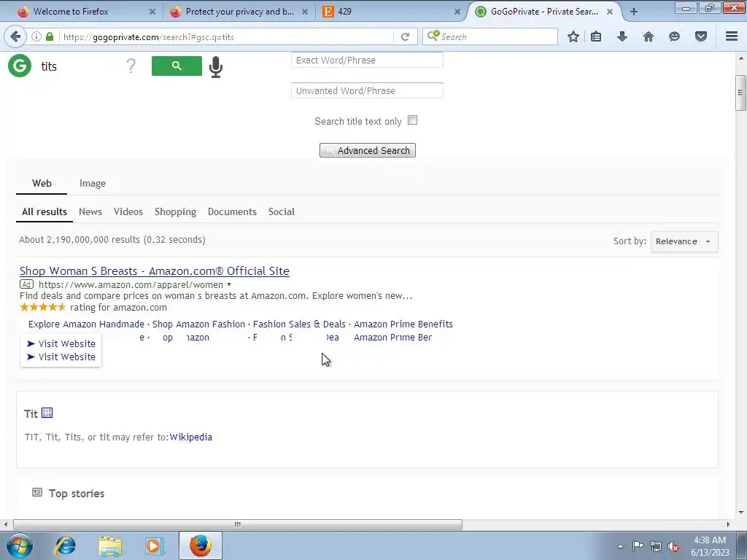The height and width of the screenshot is (560, 747).
Task: Click the Advanced Search button
Action: (x=368, y=150)
